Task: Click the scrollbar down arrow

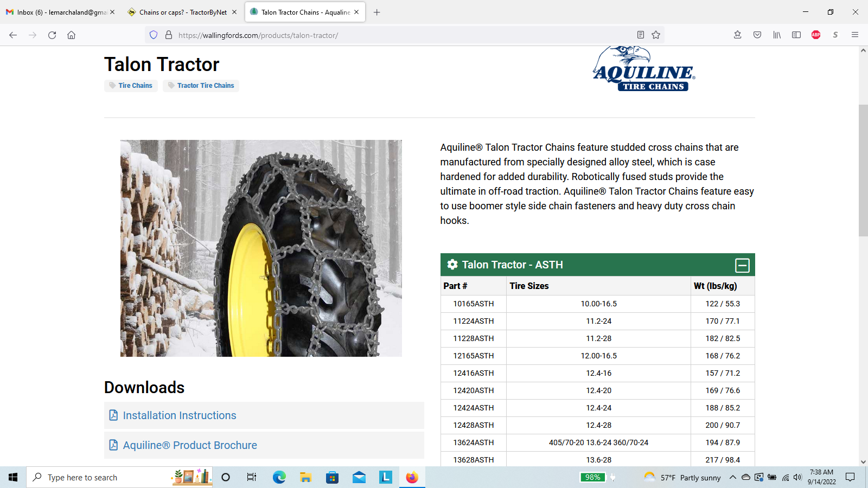Action: click(863, 462)
